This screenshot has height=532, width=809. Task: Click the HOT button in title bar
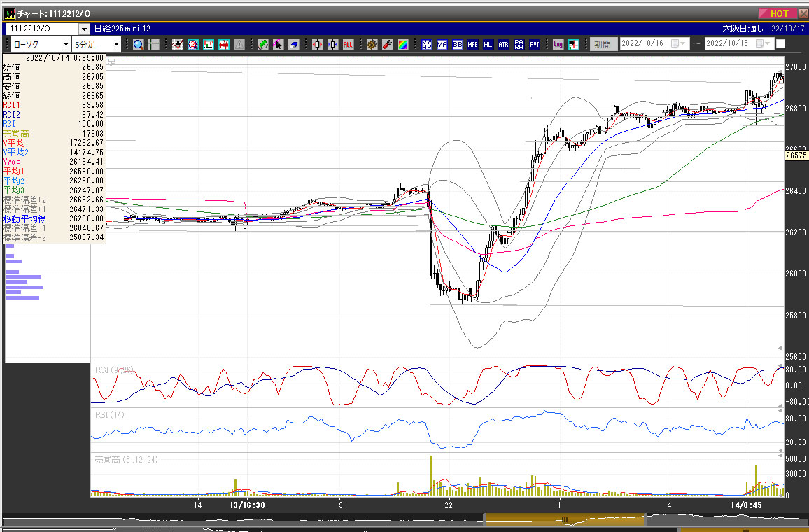tap(777, 14)
